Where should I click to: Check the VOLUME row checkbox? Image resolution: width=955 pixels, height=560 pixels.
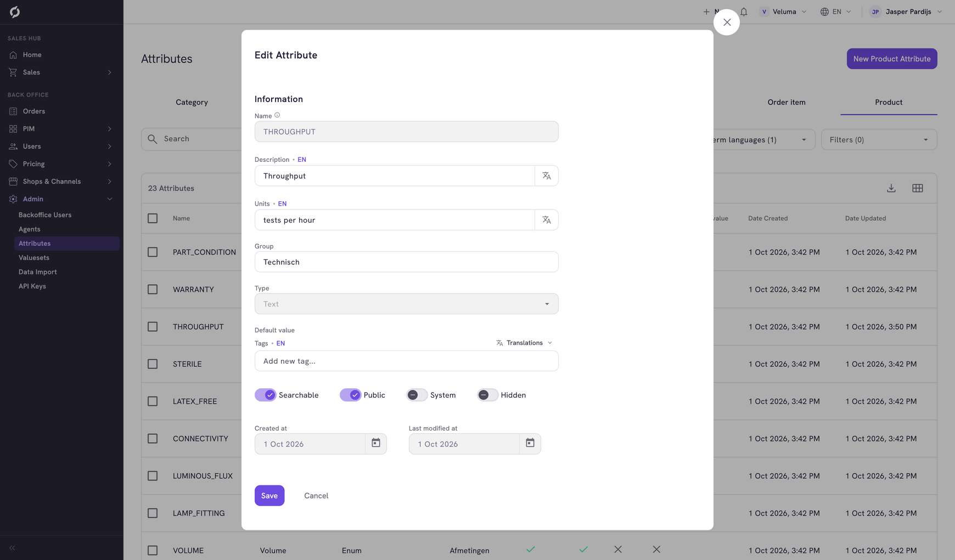[x=153, y=551]
